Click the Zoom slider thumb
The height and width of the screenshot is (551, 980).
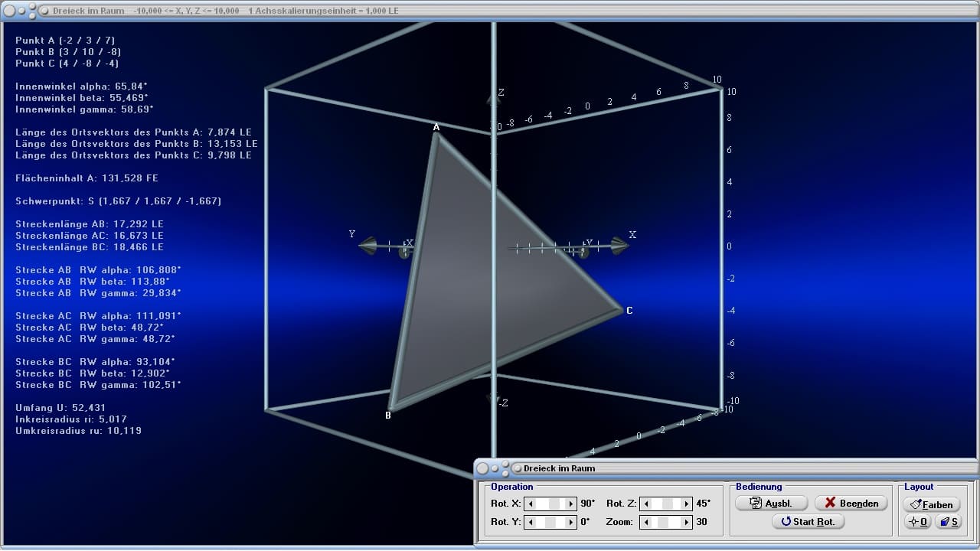point(663,522)
